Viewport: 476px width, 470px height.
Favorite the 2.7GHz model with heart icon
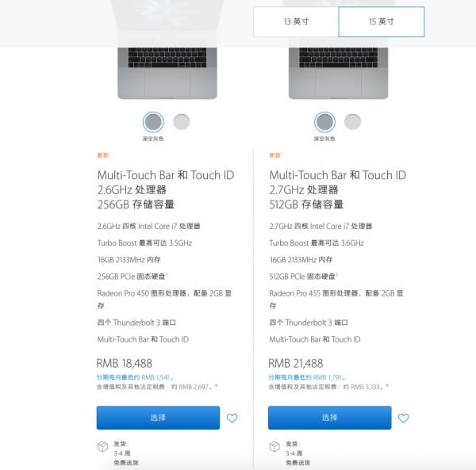click(404, 418)
